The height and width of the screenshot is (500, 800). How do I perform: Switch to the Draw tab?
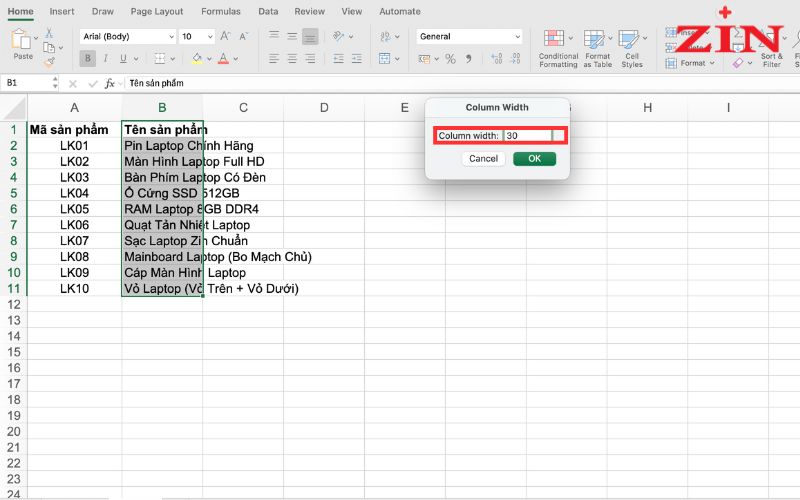(103, 11)
